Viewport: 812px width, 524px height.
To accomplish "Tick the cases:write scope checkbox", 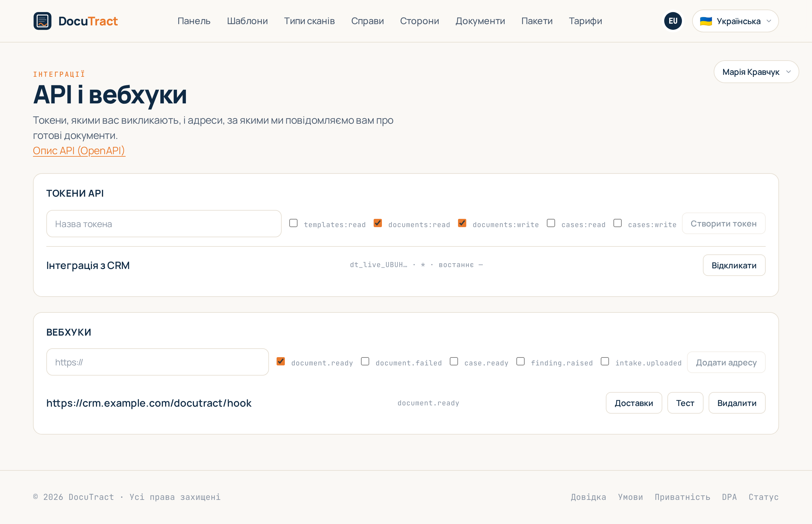I will point(618,223).
